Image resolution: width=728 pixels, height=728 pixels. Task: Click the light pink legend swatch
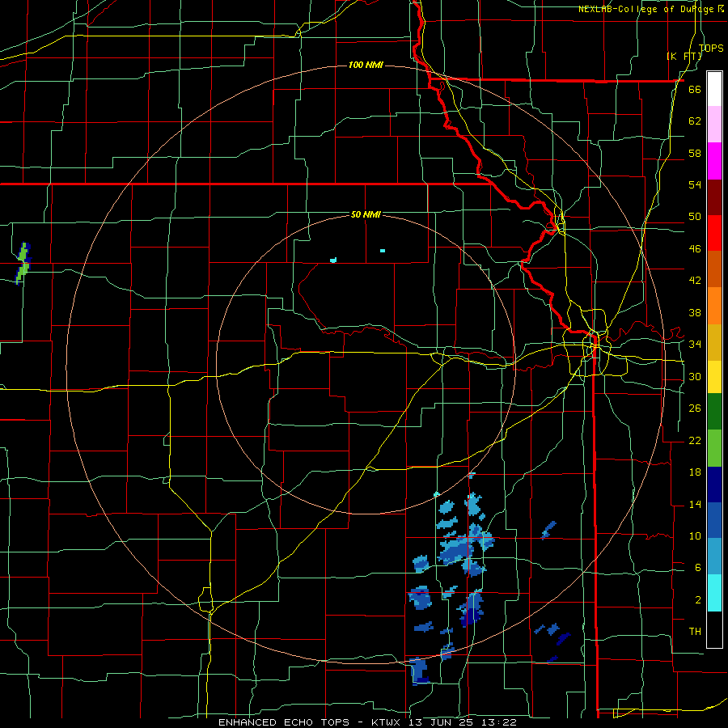[x=714, y=124]
